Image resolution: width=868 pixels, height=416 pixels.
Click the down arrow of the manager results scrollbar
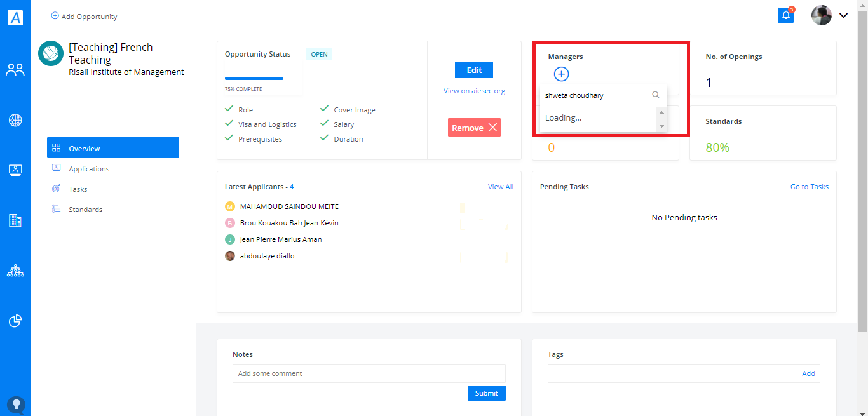pos(661,126)
